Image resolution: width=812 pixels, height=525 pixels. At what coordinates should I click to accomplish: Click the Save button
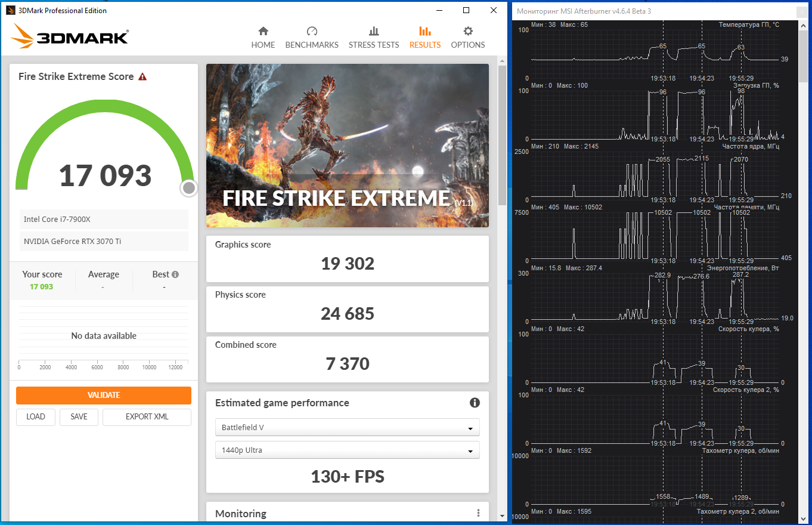click(x=79, y=417)
